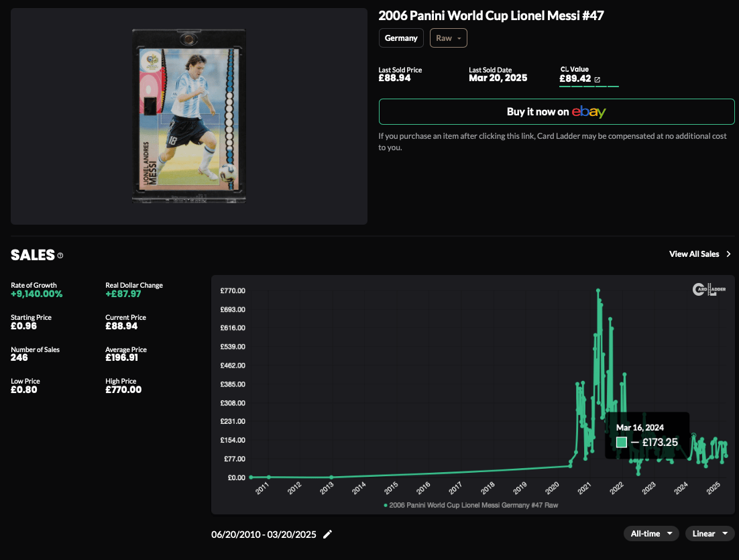Viewport: 739px width, 560px height.
Task: Open the Raw grade dropdown
Action: click(x=448, y=38)
